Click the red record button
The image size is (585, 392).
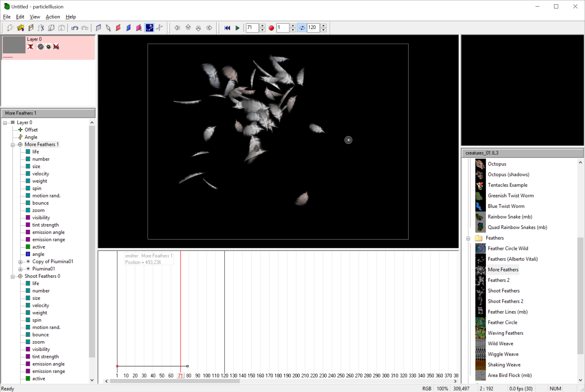(271, 28)
